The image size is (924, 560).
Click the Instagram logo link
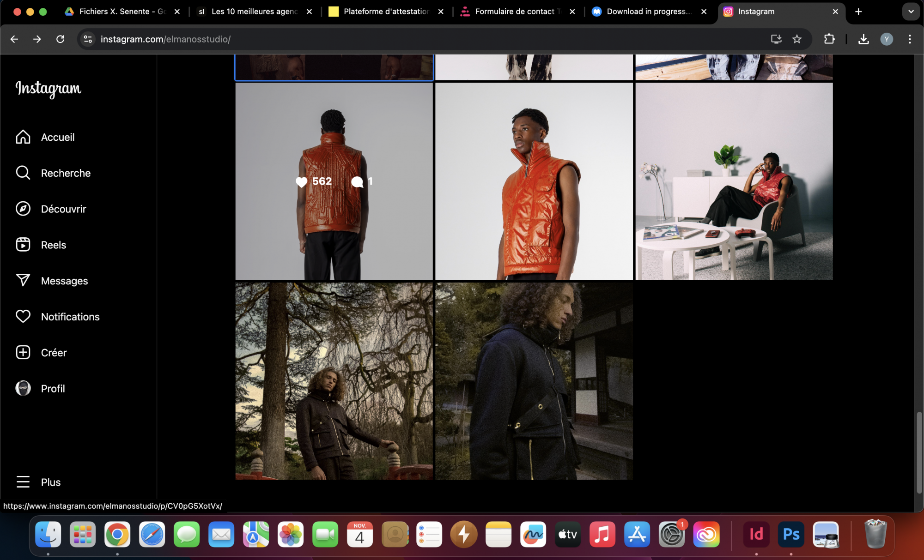click(x=48, y=88)
